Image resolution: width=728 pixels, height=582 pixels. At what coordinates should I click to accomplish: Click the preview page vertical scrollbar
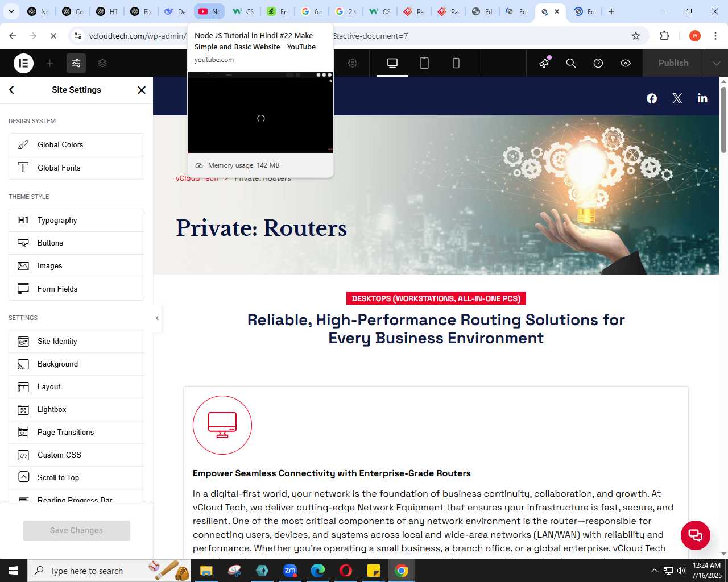pos(723,119)
